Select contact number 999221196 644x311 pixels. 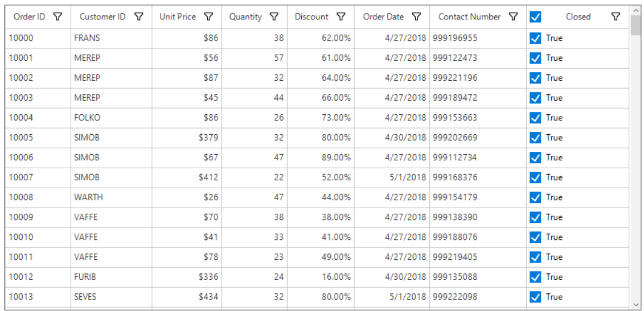tap(478, 78)
